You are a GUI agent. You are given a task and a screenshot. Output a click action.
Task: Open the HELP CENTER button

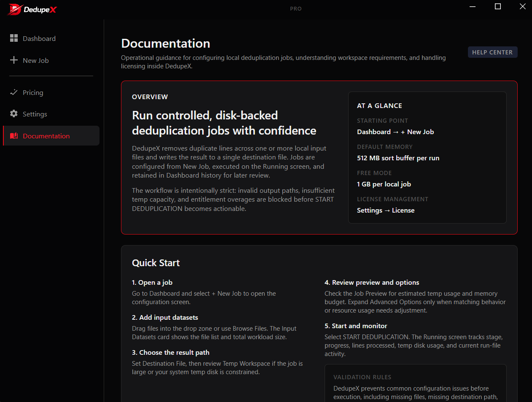(x=492, y=52)
